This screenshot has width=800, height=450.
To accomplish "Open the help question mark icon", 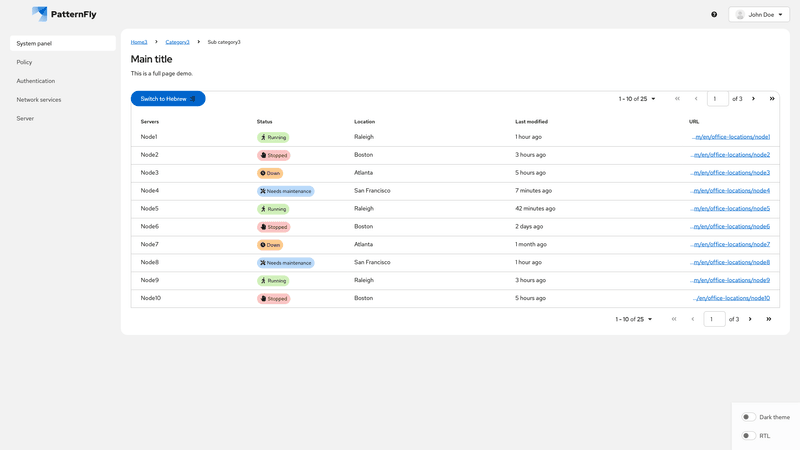I will click(x=714, y=14).
